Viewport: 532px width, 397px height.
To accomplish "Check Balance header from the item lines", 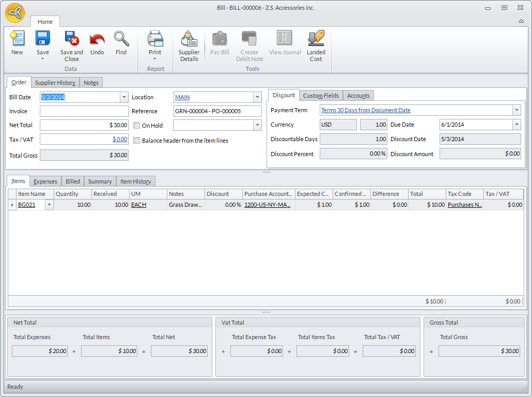I will pos(137,141).
